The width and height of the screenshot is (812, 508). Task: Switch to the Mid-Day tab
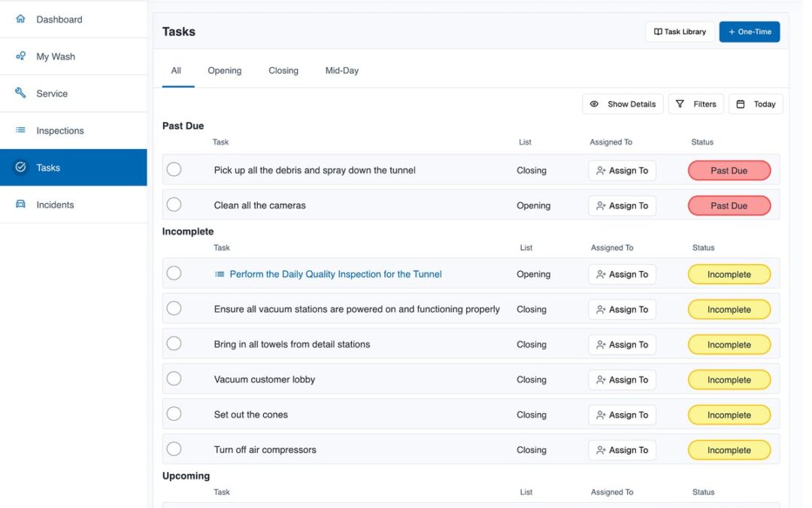click(342, 71)
